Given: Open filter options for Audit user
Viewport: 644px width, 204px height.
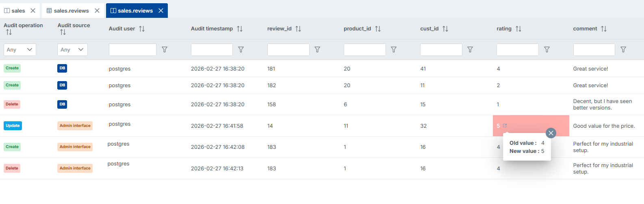Looking at the screenshot, I should coord(165,49).
